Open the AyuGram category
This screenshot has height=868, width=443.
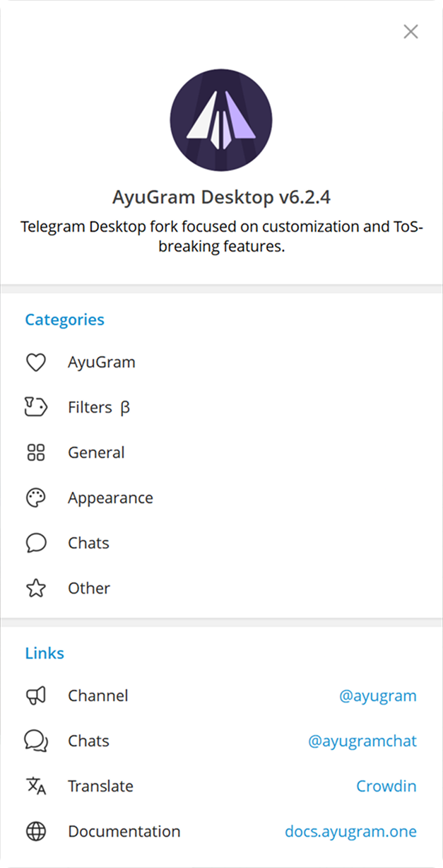[221, 362]
